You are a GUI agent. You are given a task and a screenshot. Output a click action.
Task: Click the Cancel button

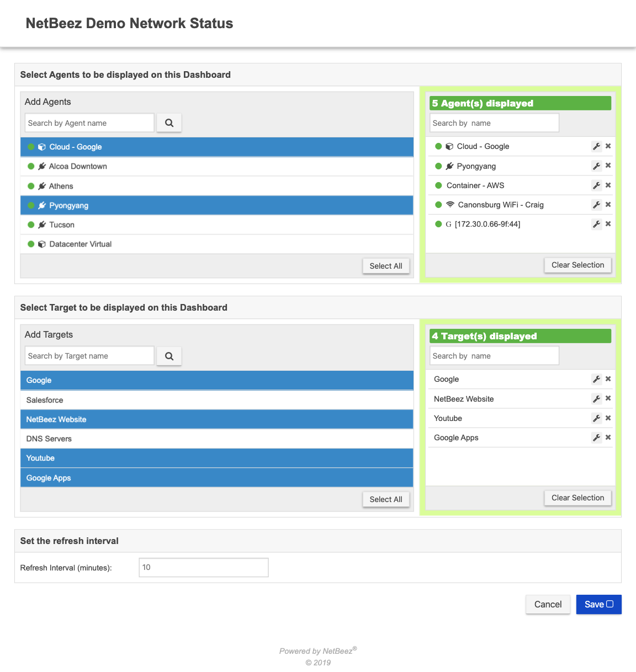point(548,604)
